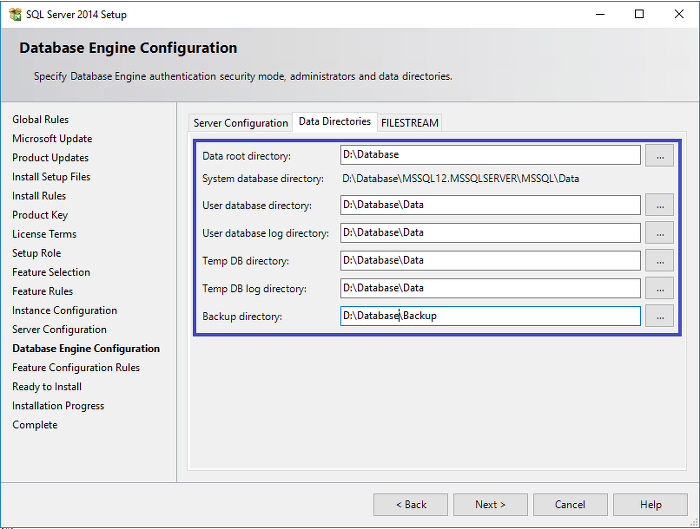Click Complete step in sidebar
The image size is (700, 529).
pyautogui.click(x=35, y=425)
